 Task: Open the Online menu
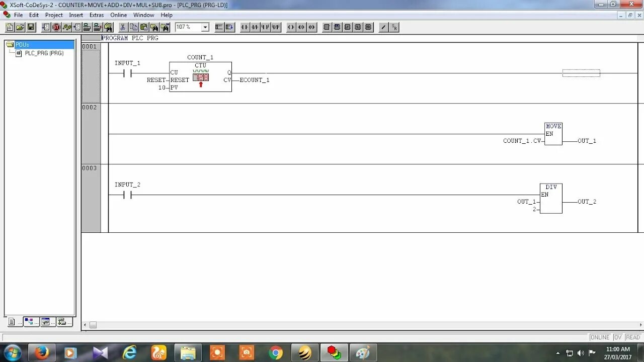click(119, 15)
